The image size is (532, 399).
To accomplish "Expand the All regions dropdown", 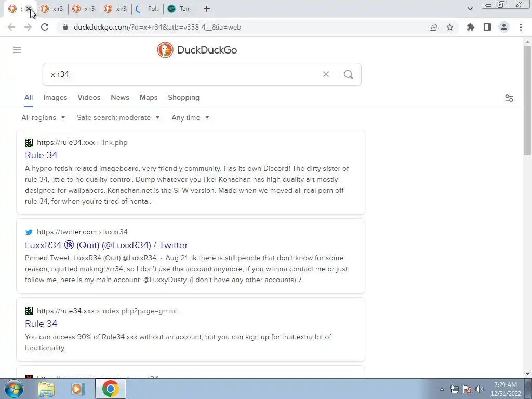I will (43, 118).
